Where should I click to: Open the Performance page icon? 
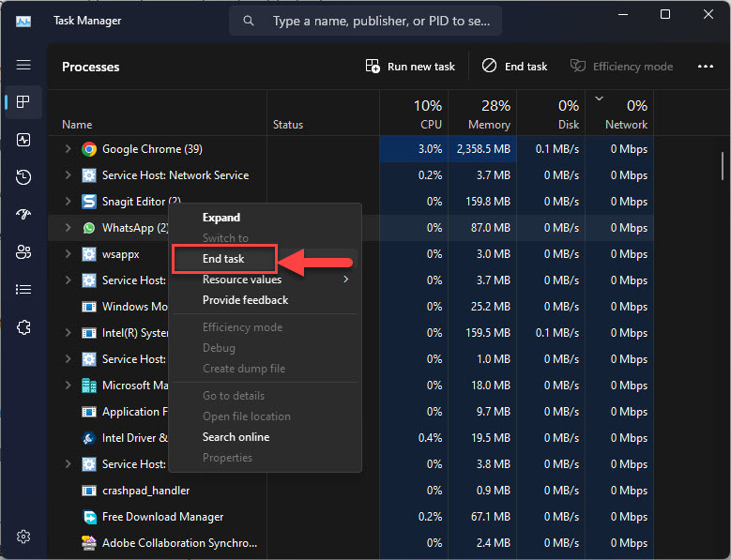(x=23, y=140)
